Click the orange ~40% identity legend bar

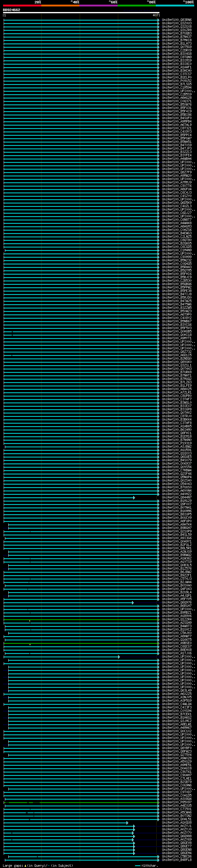point(60,6)
